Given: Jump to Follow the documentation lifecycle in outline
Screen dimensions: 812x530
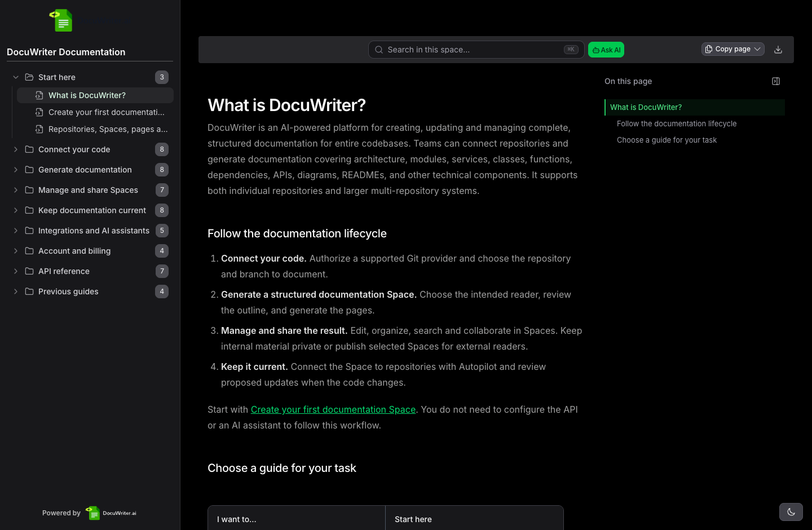Looking at the screenshot, I should pos(677,123).
